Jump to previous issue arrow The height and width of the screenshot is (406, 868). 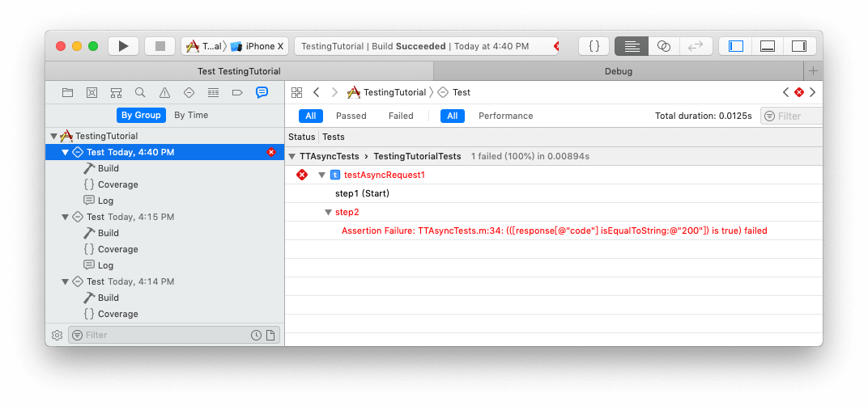point(785,92)
